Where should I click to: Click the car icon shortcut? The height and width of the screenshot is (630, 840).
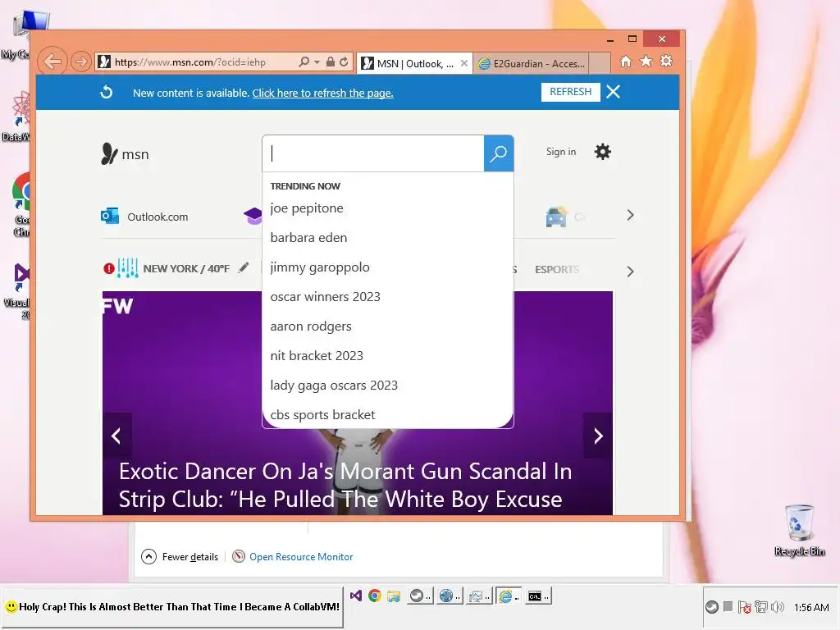point(556,217)
